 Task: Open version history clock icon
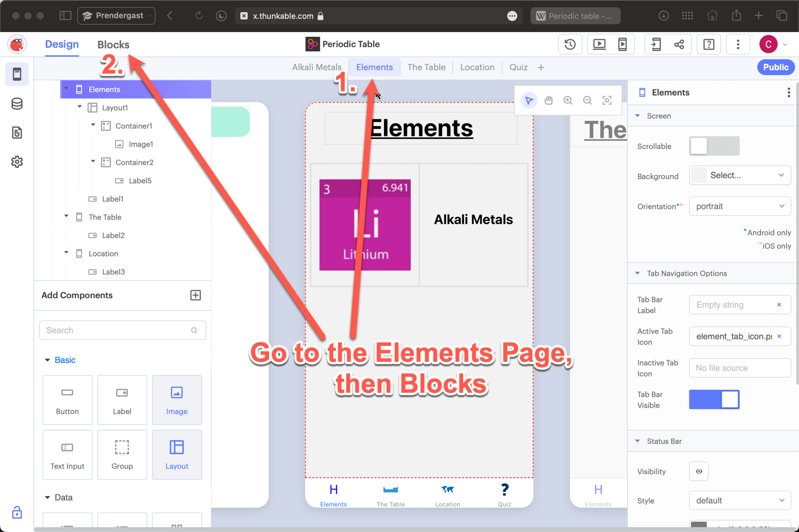(x=570, y=44)
